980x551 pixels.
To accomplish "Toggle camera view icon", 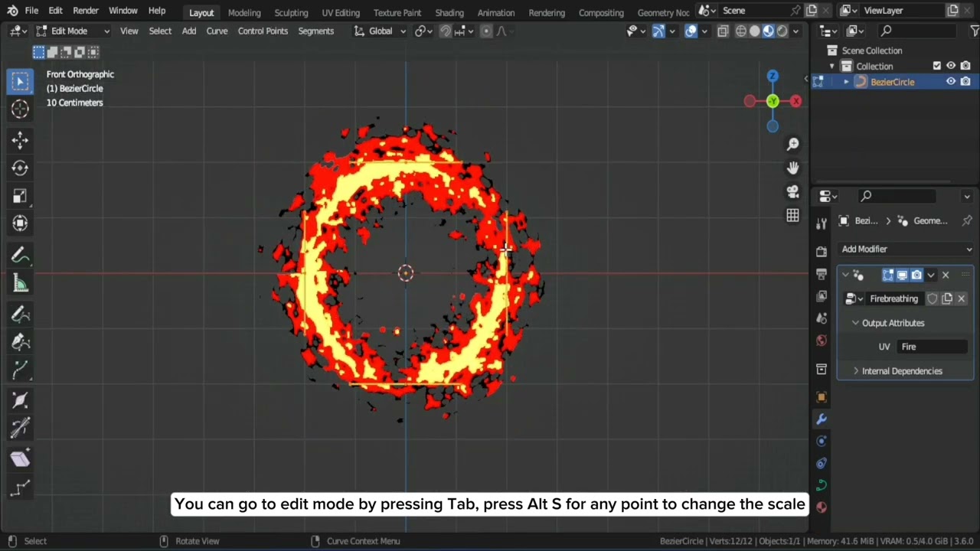I will coord(792,191).
